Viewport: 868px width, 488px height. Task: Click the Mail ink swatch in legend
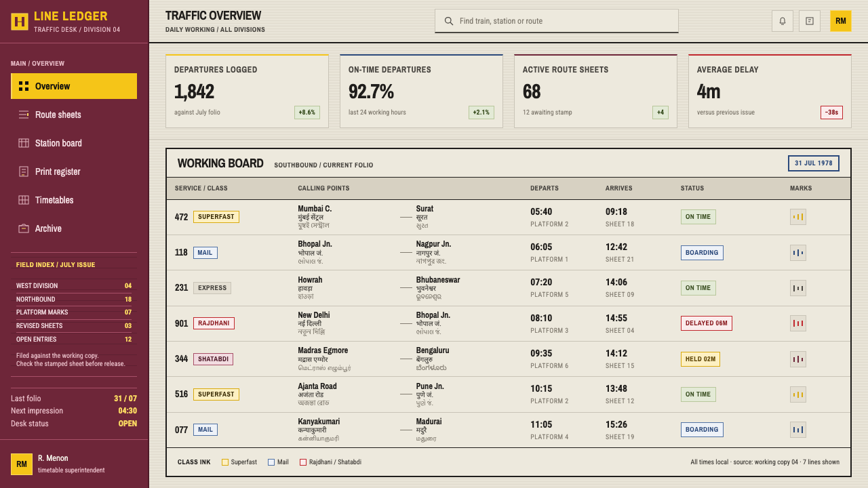tap(271, 462)
